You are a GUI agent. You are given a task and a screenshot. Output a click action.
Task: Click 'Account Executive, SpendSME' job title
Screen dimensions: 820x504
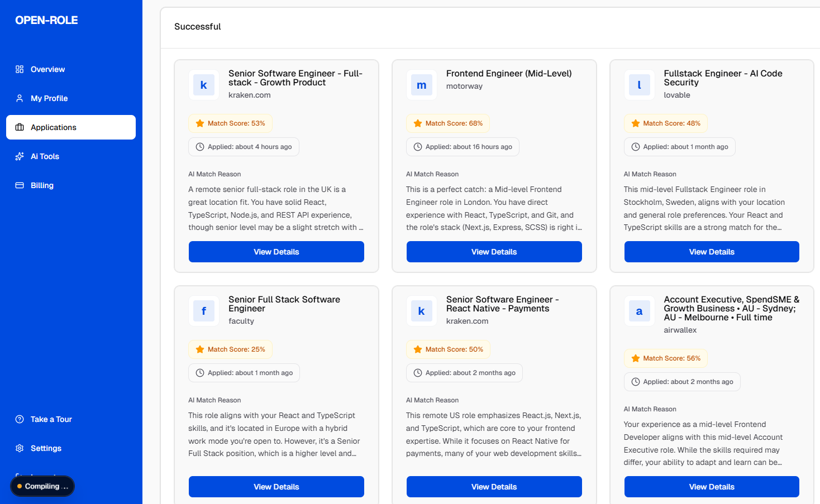tap(731, 308)
